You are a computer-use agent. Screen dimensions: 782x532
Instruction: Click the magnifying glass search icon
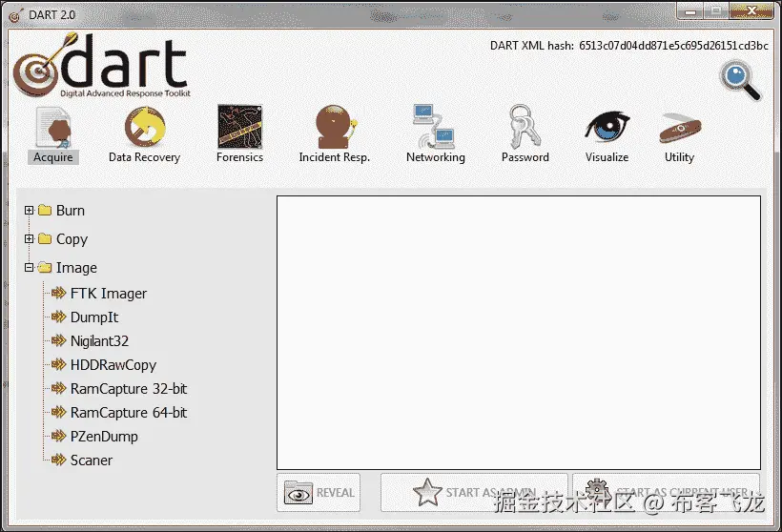[x=740, y=80]
